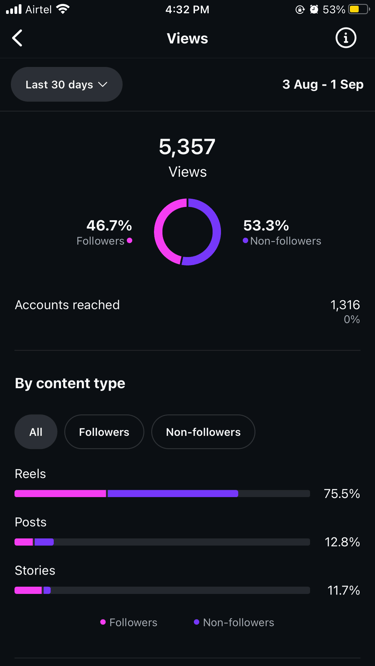Image resolution: width=375 pixels, height=666 pixels.
Task: Tap the alarm clock status icon
Action: pyautogui.click(x=314, y=9)
